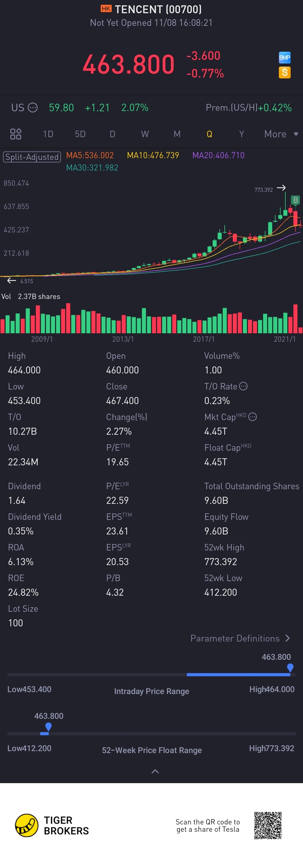The height and width of the screenshot is (868, 303).
Task: Tap the T/O value 10.27B
Action: point(22,431)
